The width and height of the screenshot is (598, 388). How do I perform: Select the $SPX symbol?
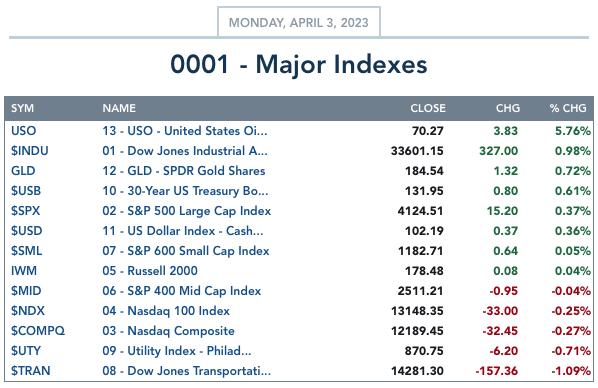pos(26,211)
